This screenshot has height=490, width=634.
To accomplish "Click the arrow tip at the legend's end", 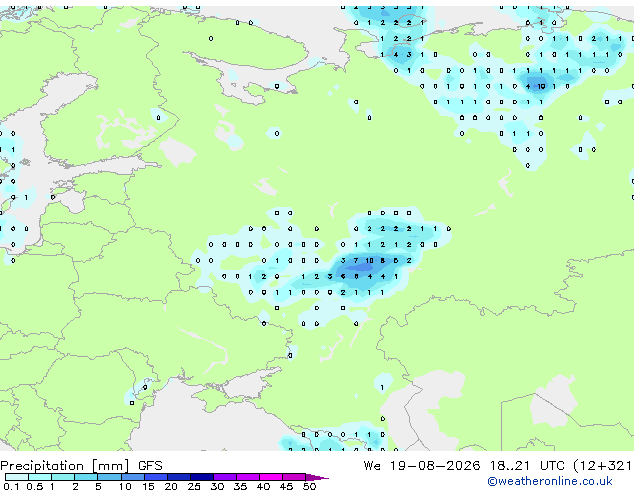I will click(x=317, y=477).
